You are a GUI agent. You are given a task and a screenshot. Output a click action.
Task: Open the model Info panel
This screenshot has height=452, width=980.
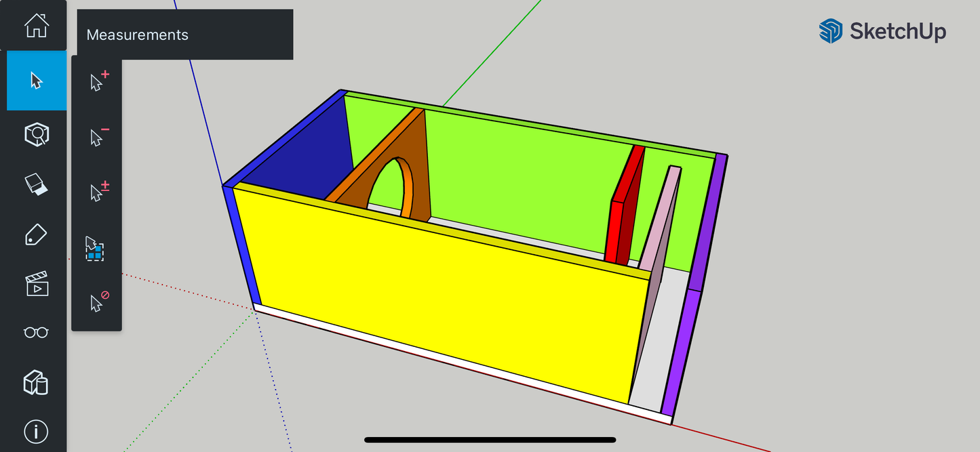(x=36, y=432)
